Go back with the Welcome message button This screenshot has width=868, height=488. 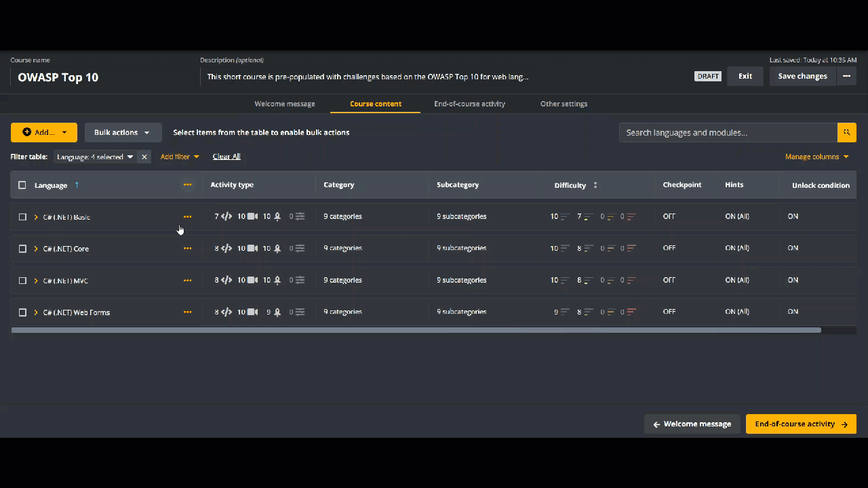pyautogui.click(x=692, y=424)
